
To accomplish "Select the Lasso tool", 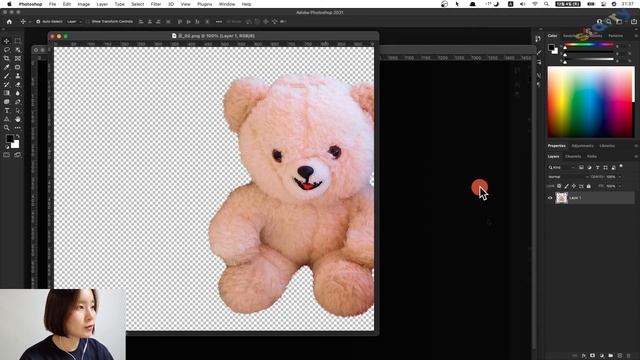I will click(x=7, y=50).
